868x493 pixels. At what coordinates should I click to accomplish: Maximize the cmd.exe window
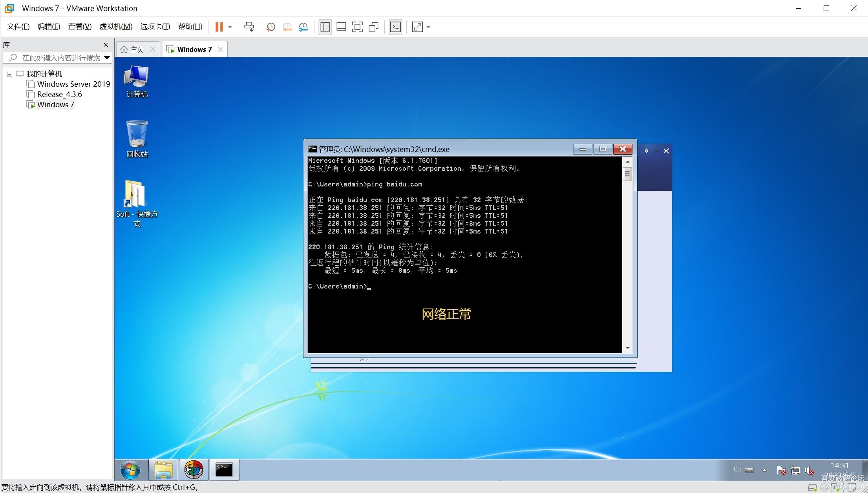click(603, 149)
